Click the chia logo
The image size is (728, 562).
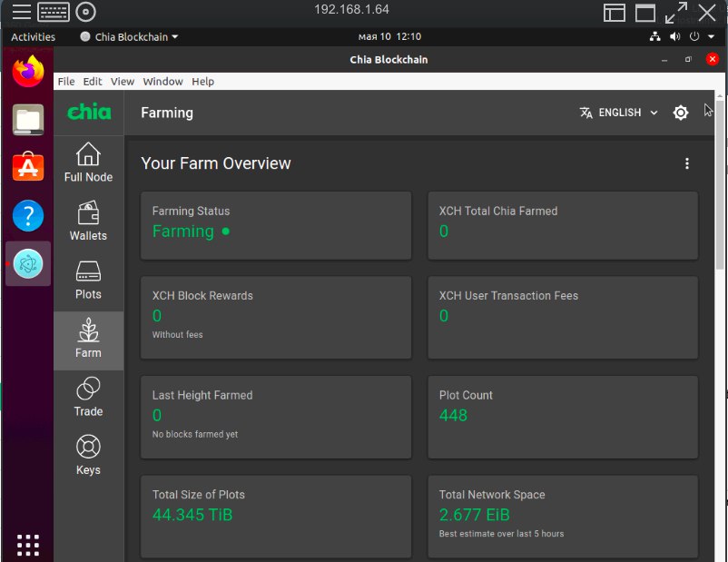click(89, 112)
